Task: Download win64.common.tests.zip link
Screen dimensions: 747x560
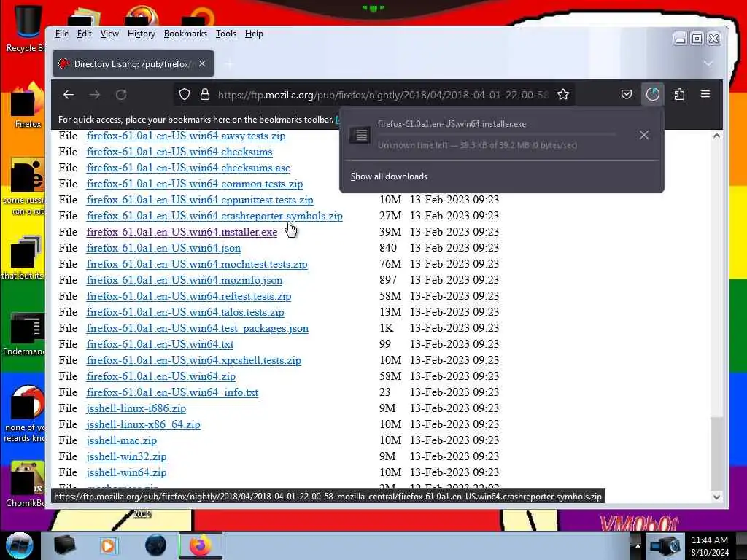Action: [194, 184]
